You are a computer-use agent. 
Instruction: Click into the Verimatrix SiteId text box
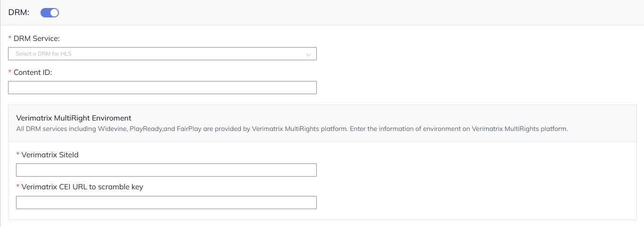(166, 170)
